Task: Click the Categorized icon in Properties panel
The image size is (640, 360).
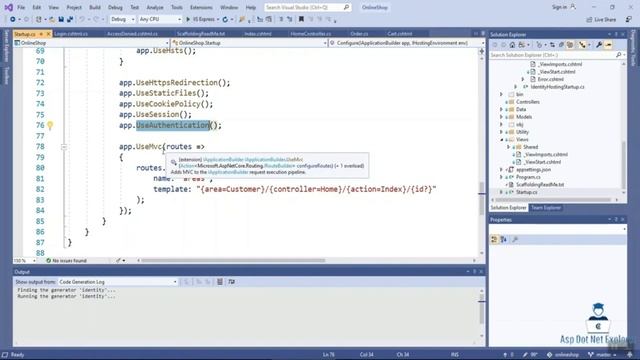Action: coord(494,240)
